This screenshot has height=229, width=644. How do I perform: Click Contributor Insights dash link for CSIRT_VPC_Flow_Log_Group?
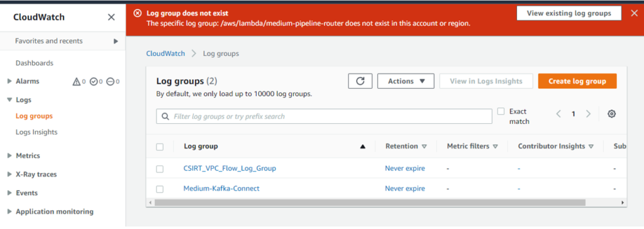[519, 169]
